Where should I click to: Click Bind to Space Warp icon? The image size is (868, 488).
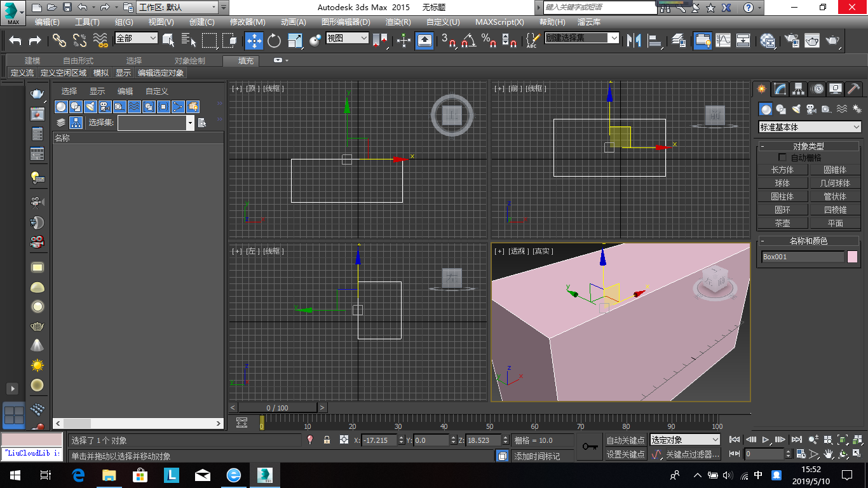pyautogui.click(x=100, y=41)
